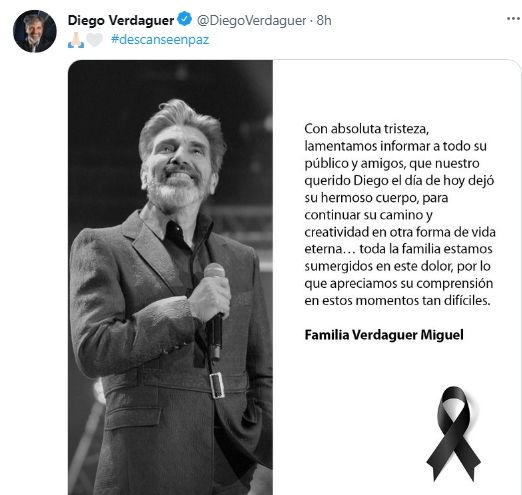Click the Familia Verdaguer Miguel signature

pyautogui.click(x=384, y=335)
